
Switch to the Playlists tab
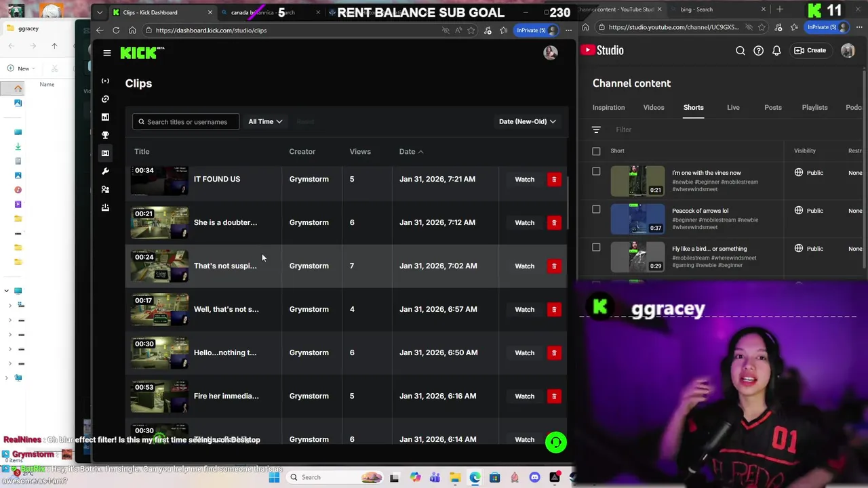click(x=814, y=107)
